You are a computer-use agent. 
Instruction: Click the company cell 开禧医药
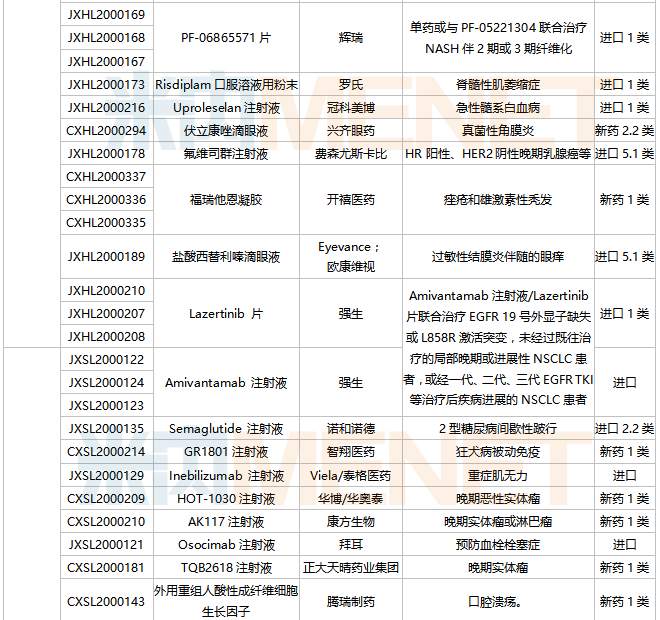click(351, 200)
